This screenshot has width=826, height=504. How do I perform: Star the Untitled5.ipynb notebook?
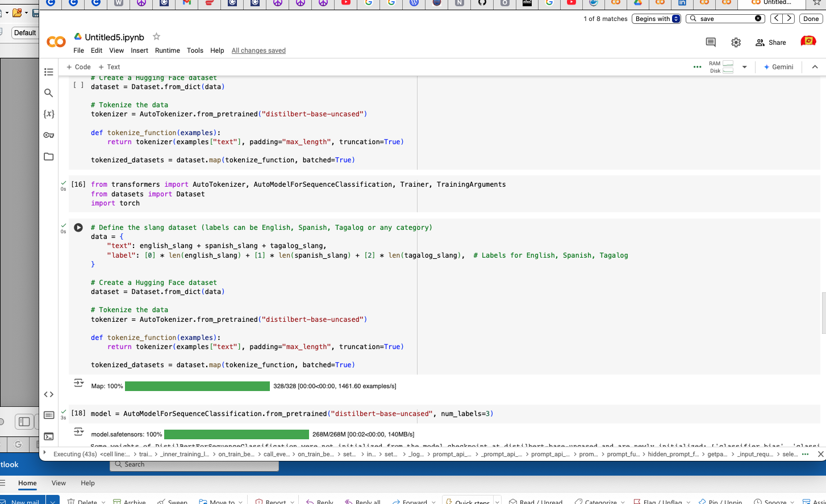click(156, 36)
